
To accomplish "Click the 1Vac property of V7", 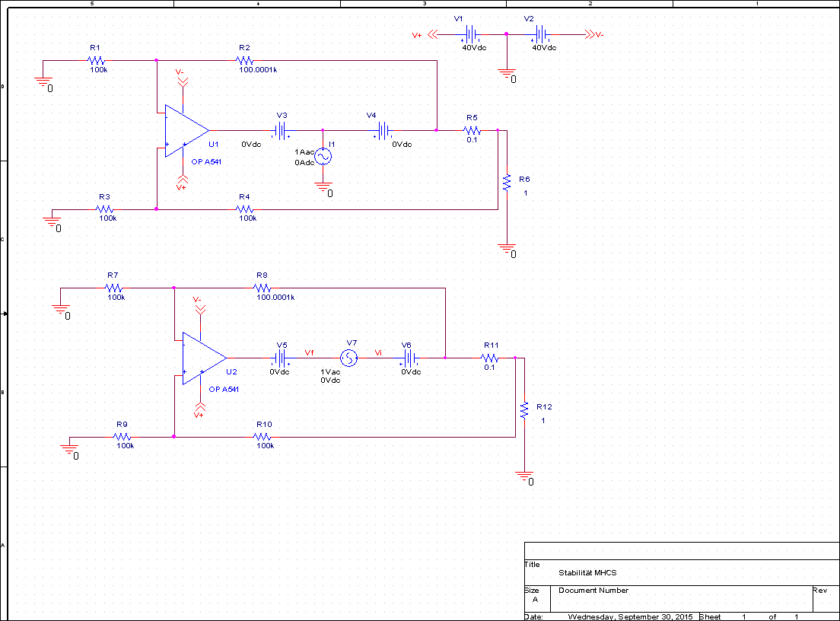I will coord(330,372).
